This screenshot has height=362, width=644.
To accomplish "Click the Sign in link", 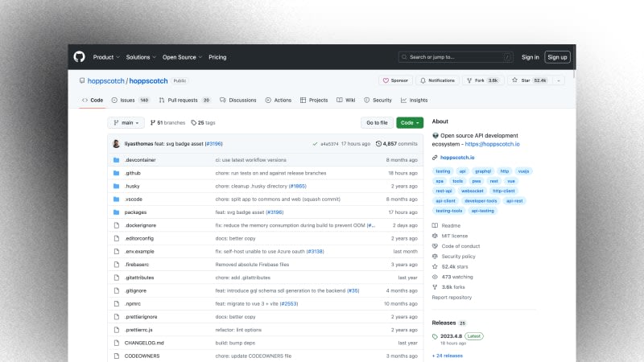I will tap(530, 57).
